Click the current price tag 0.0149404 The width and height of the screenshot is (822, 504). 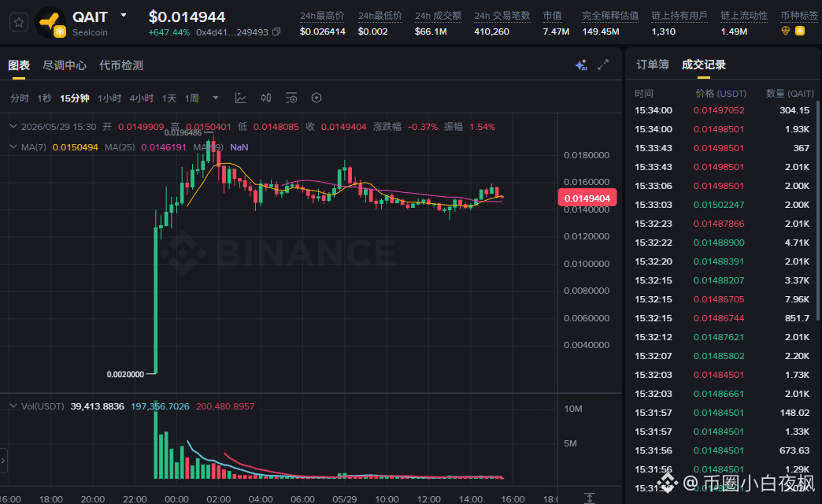click(x=587, y=198)
